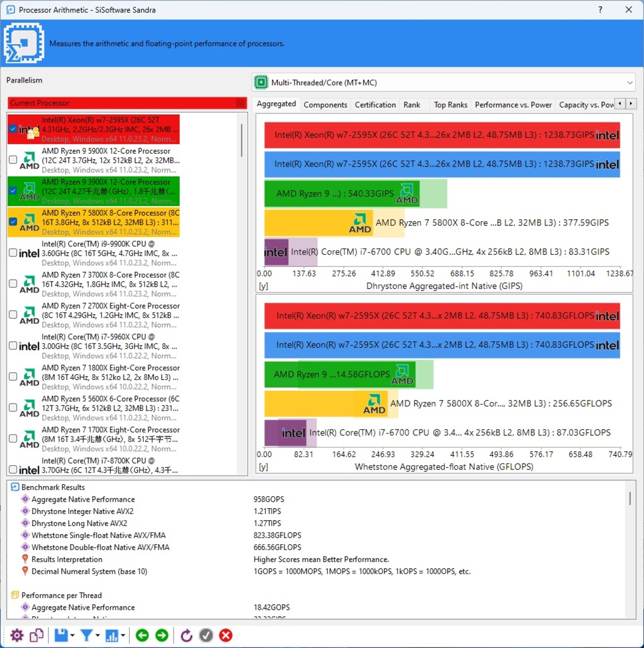
Task: Click the red X cancel icon
Action: [x=226, y=635]
